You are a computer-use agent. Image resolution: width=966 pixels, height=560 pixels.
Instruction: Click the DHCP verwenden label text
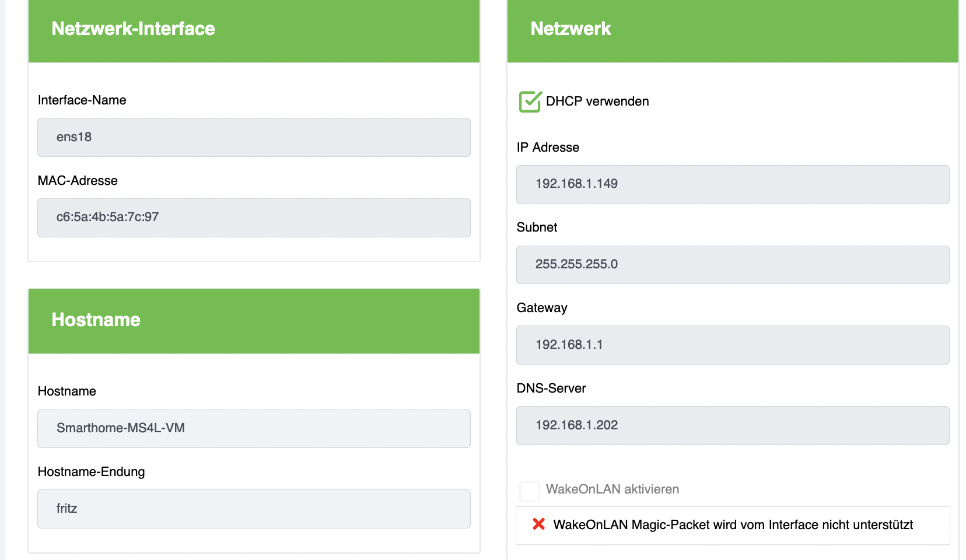597,101
